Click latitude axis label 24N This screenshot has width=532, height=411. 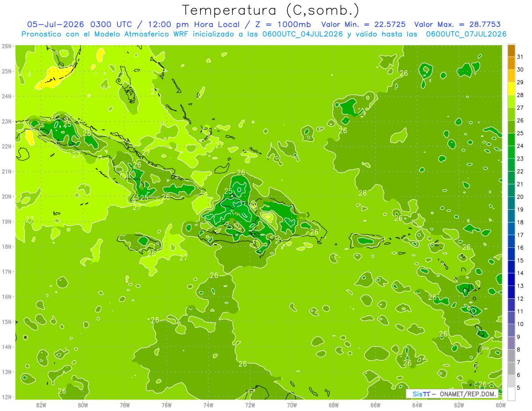tap(7, 96)
